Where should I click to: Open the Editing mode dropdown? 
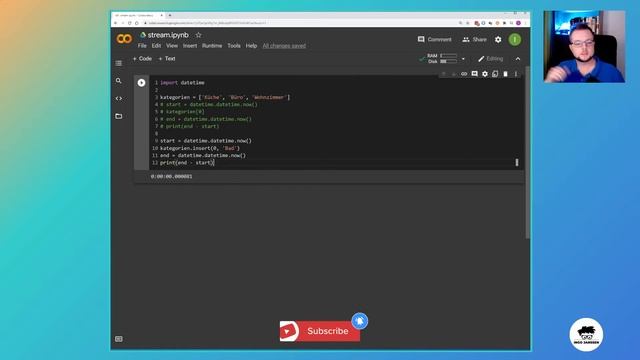click(491, 59)
